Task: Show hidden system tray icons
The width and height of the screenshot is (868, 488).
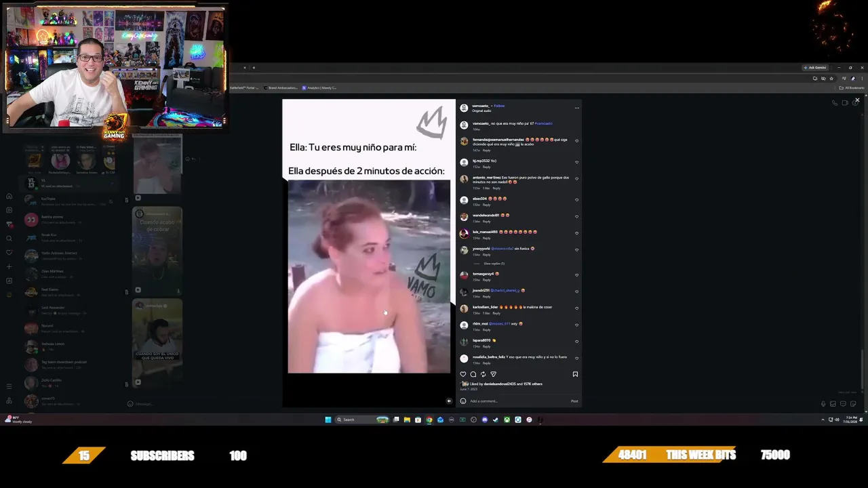Action: pyautogui.click(x=823, y=420)
